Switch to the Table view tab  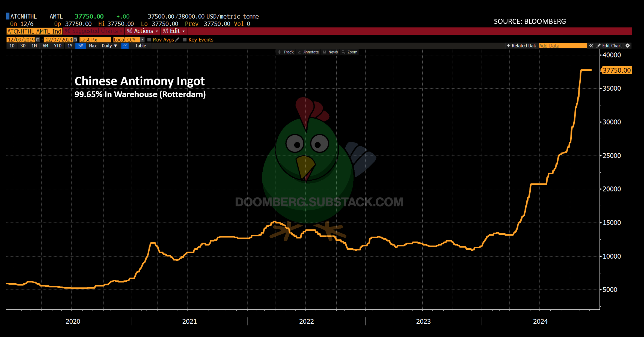click(141, 46)
